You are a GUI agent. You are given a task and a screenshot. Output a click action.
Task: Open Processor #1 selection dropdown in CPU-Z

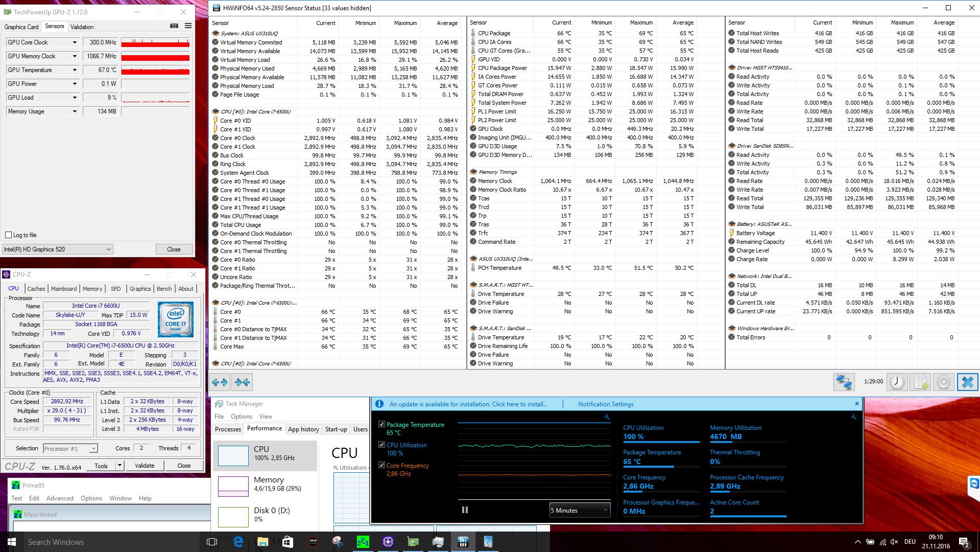coord(70,449)
